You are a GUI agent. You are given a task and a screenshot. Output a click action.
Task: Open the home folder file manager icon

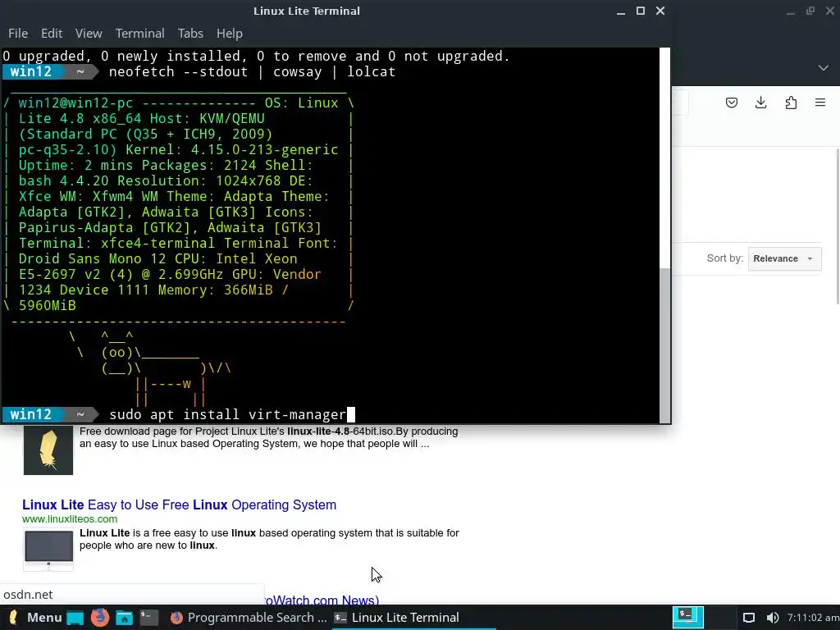[x=125, y=619]
